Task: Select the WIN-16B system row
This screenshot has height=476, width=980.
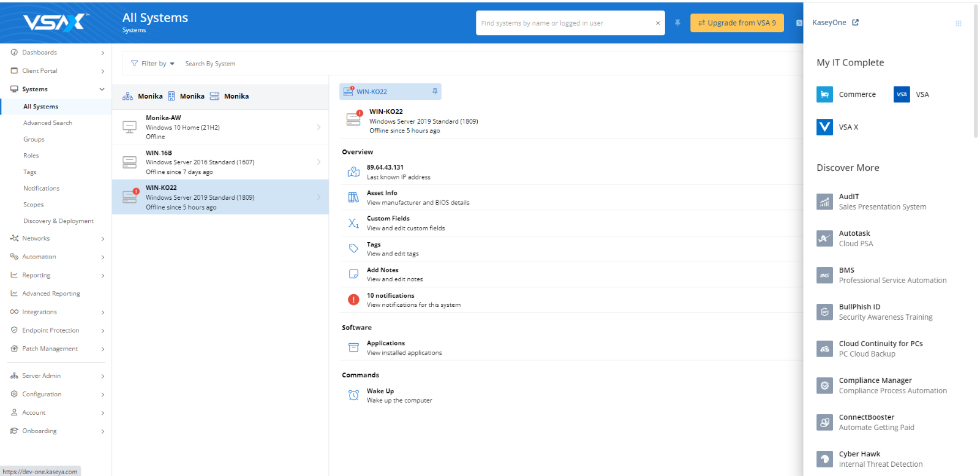Action: tap(221, 162)
